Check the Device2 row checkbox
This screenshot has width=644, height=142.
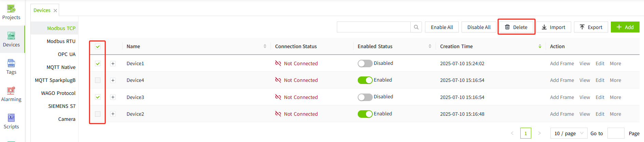pyautogui.click(x=98, y=114)
